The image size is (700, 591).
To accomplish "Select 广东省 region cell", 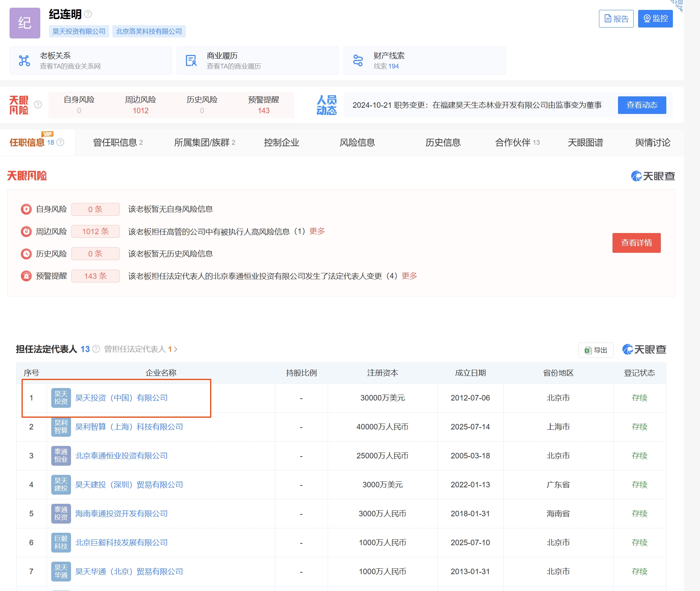I will [x=558, y=485].
